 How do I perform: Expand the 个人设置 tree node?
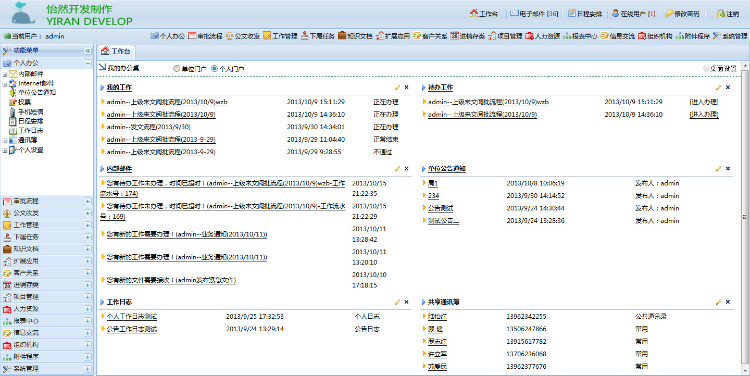(5, 150)
